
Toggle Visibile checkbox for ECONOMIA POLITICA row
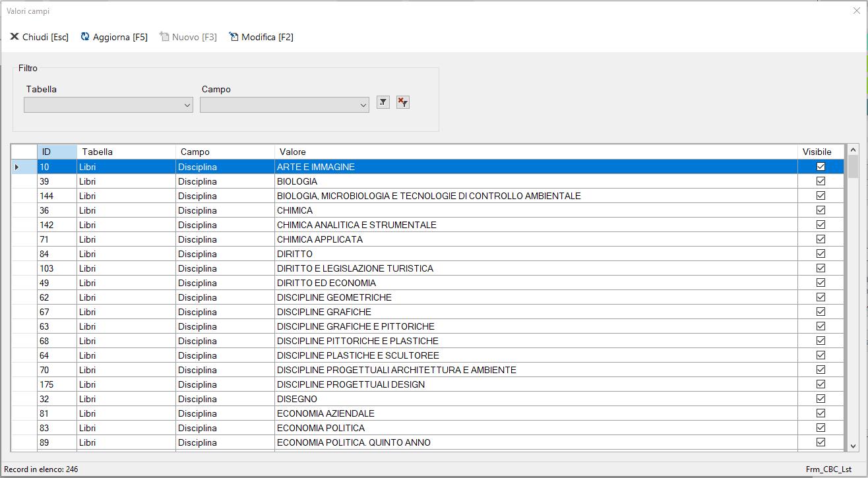(x=821, y=428)
